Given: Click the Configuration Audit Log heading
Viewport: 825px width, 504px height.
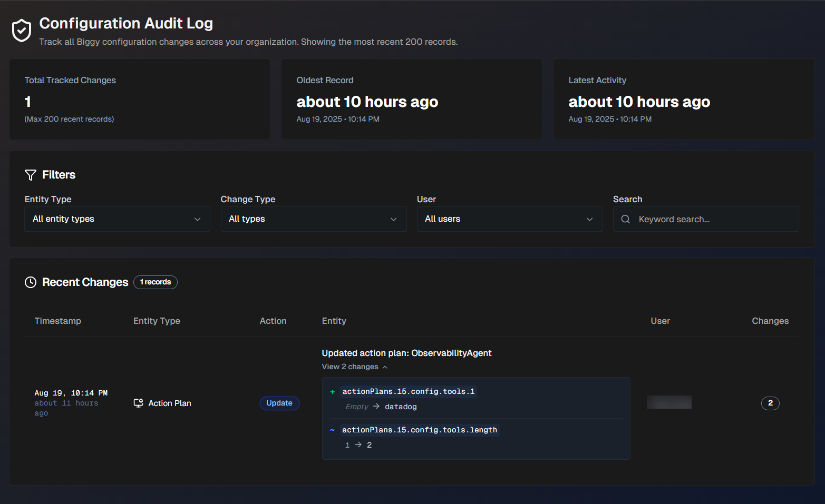Looking at the screenshot, I should point(126,23).
